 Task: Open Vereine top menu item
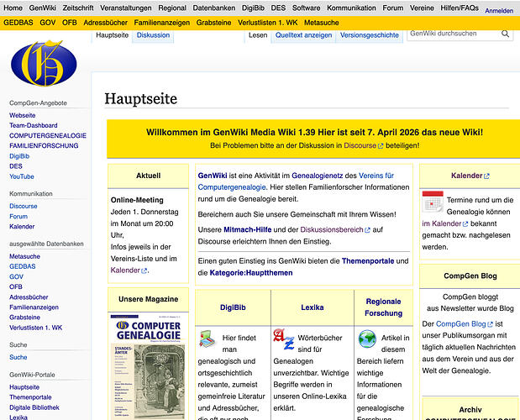click(x=422, y=8)
